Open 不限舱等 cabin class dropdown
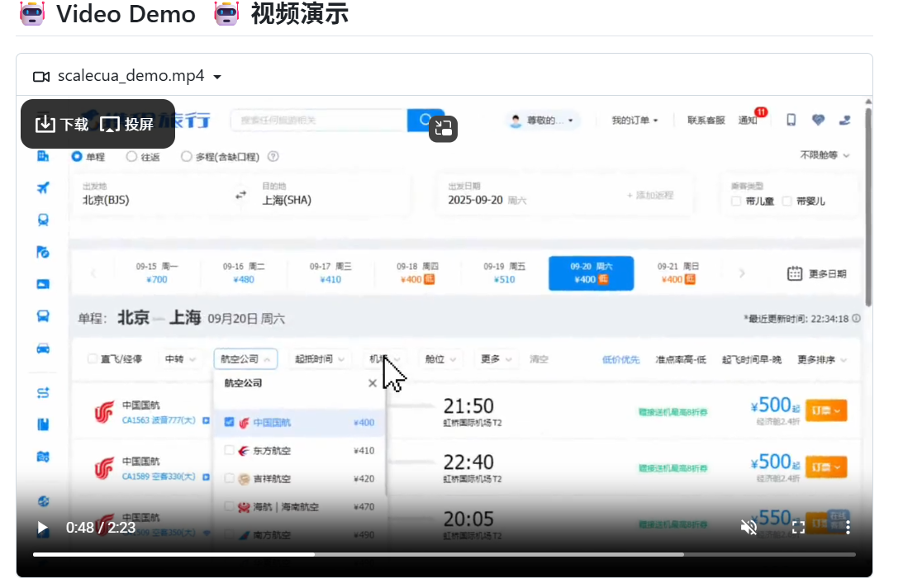Viewport: 903px width, 588px height. [825, 155]
